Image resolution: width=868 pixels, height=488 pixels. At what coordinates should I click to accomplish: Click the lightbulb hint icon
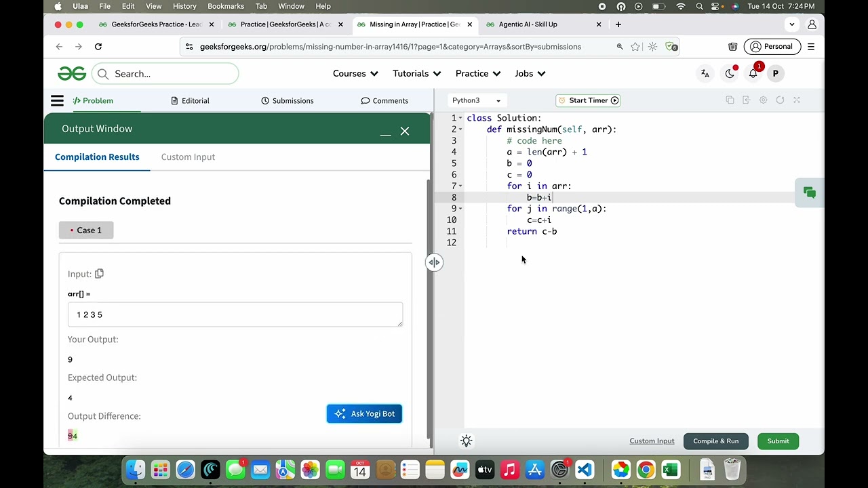click(466, 441)
